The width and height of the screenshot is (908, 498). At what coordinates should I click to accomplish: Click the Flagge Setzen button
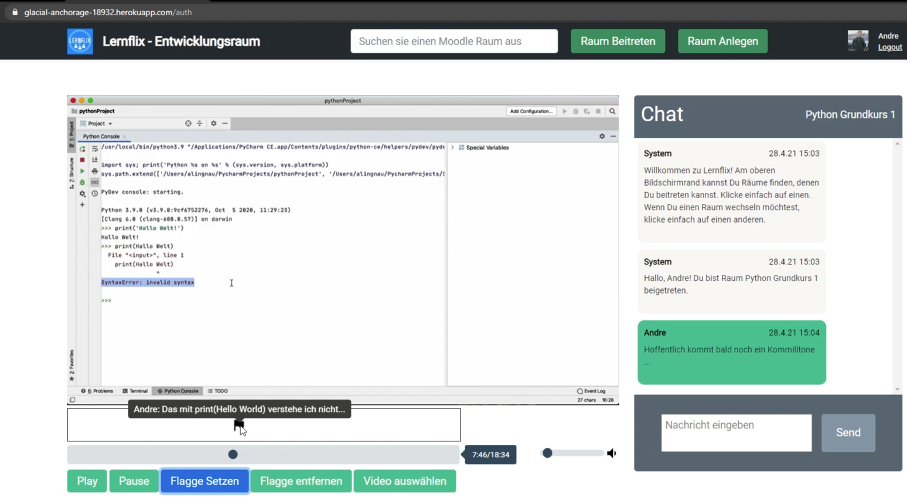(x=204, y=481)
